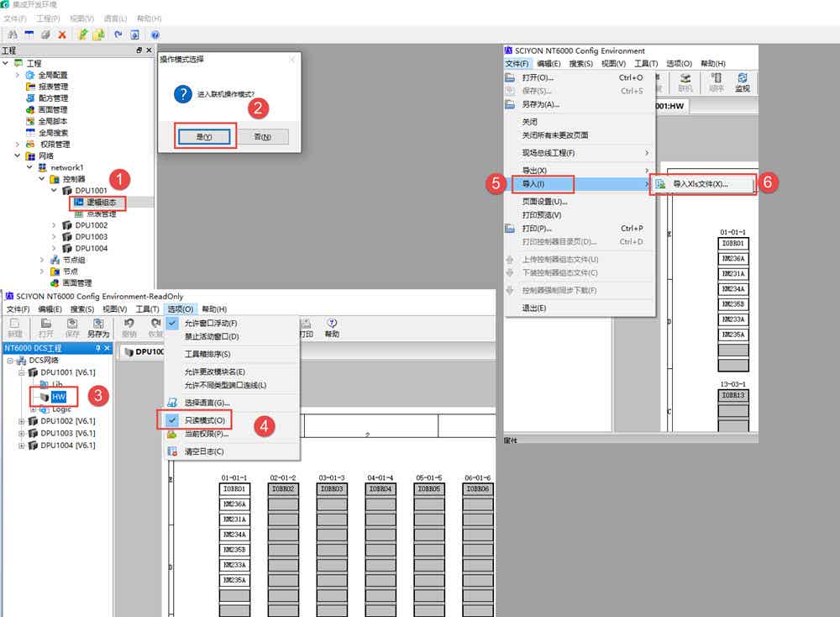The image size is (840, 617).
Task: Toggle 允许不同类型端口连线(L) in options menu
Action: [225, 385]
